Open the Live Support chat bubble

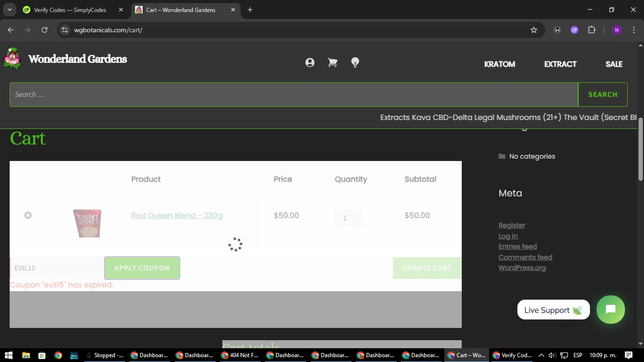(611, 310)
